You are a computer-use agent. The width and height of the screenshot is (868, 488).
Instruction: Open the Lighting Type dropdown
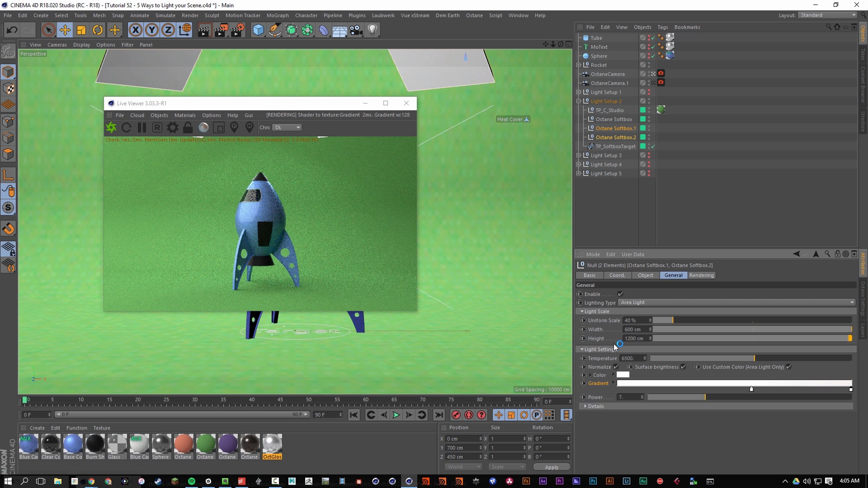click(x=737, y=303)
